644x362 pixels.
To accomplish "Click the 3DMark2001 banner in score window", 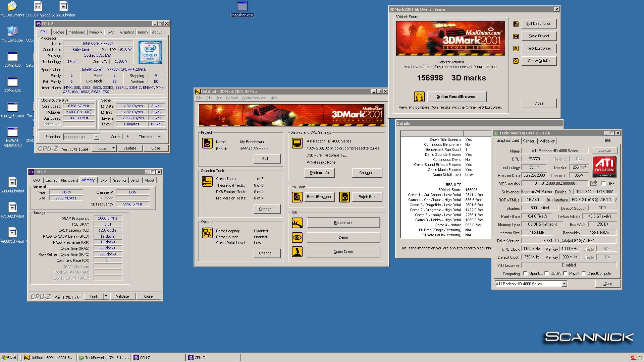I will click(450, 39).
